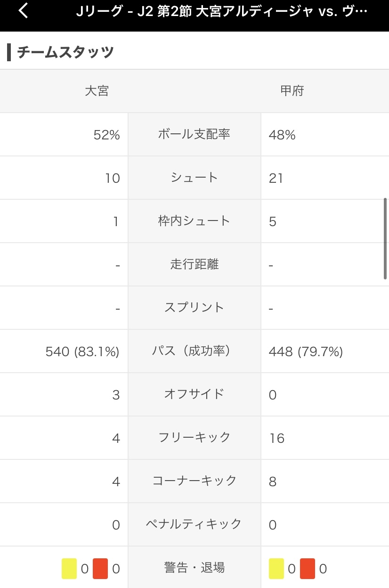The width and height of the screenshot is (389, 588).
Task: Click the オフサイド stat label
Action: (194, 394)
